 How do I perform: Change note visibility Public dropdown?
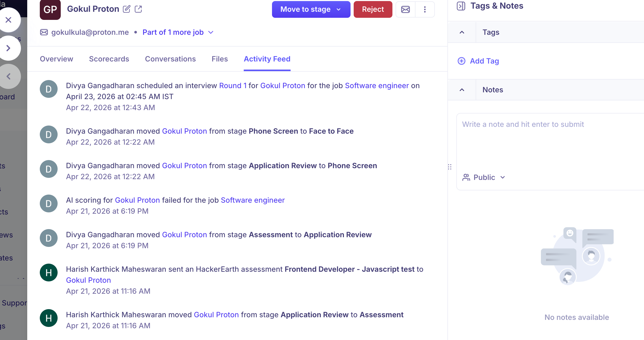pos(484,177)
